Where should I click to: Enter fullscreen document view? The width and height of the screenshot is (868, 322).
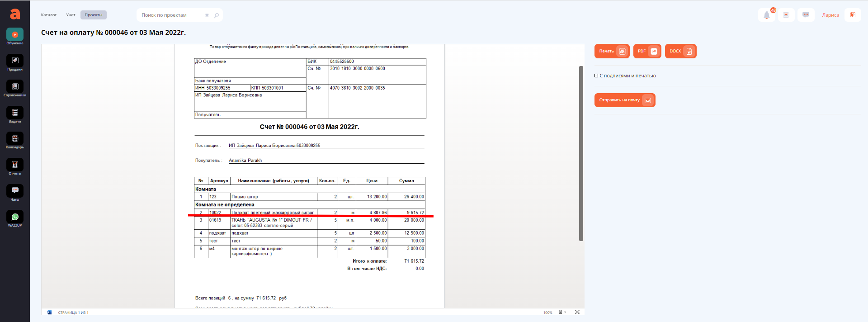coord(577,312)
